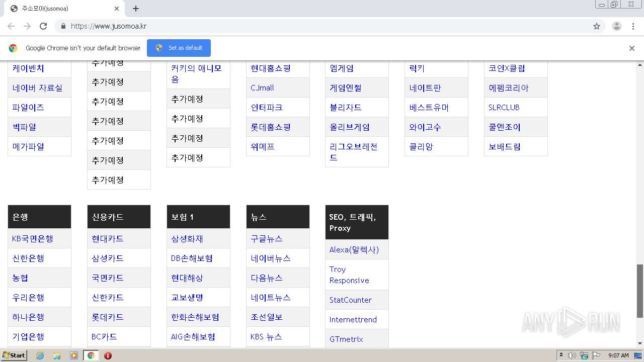Visit the 코인X클럽 link
Image resolution: width=644 pixels, height=362 pixels.
coord(507,68)
